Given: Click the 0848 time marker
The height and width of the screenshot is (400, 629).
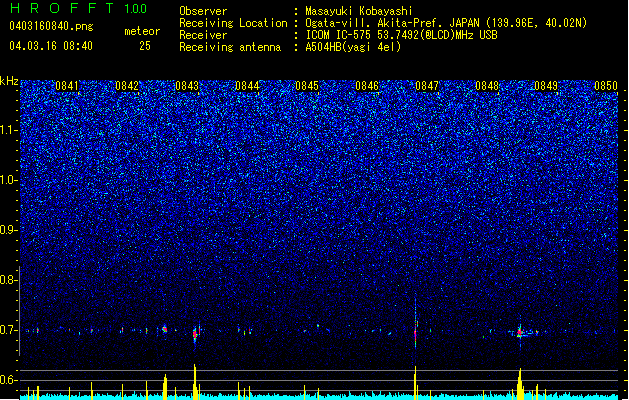Looking at the screenshot, I should point(487,86).
